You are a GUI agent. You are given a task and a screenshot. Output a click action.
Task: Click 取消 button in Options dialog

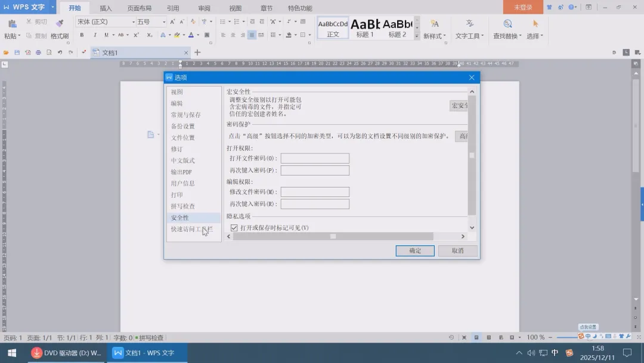pyautogui.click(x=457, y=251)
